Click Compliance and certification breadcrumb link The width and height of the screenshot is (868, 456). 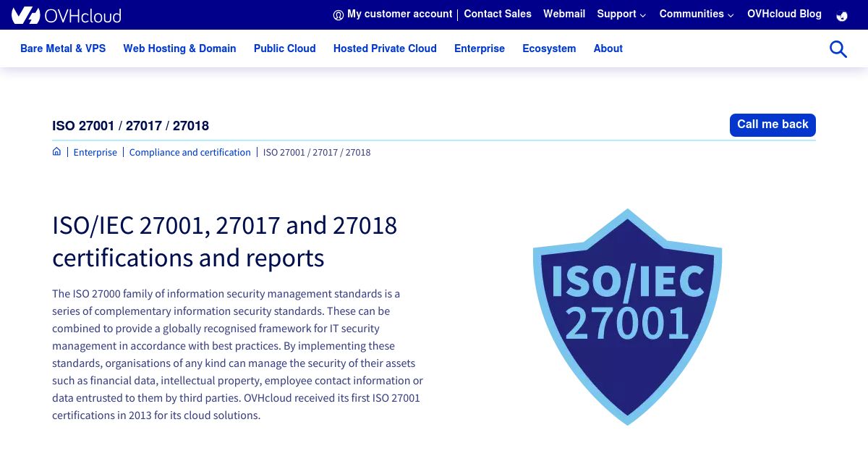[x=190, y=153]
